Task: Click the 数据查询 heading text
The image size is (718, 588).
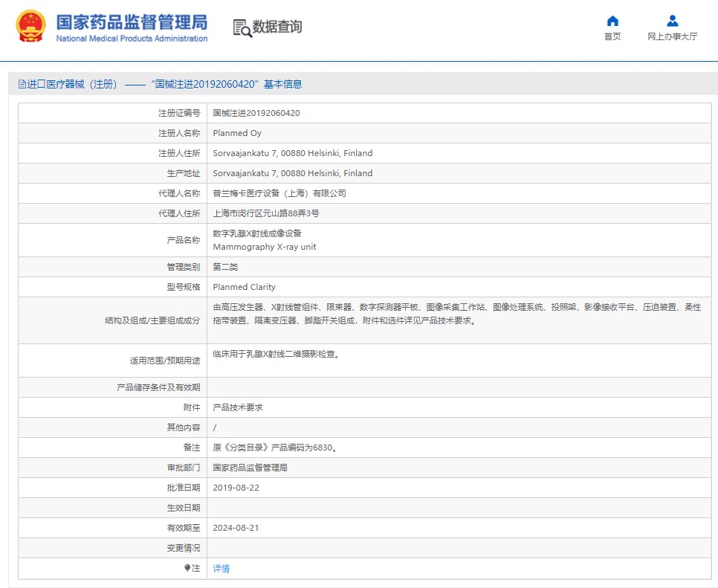Action: pos(277,27)
